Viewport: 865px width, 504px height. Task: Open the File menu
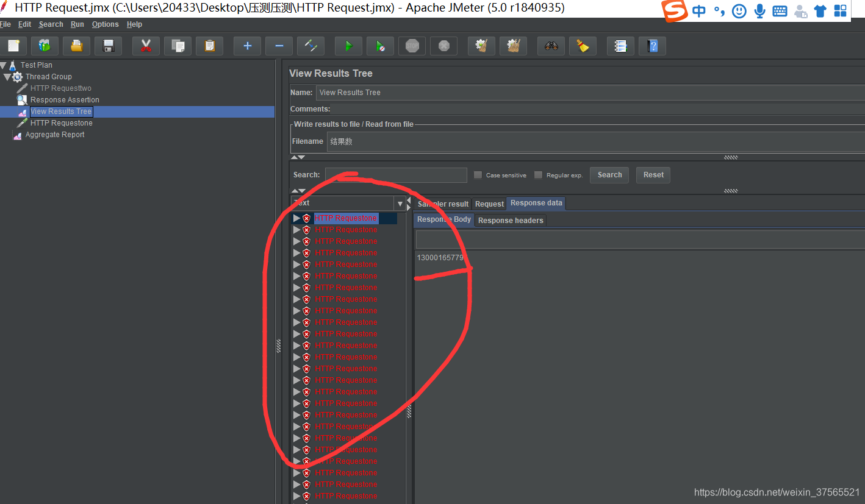pyautogui.click(x=5, y=24)
